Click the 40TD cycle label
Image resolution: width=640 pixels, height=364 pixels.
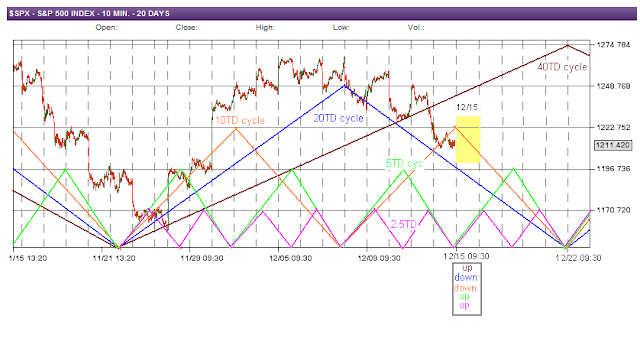coord(562,67)
